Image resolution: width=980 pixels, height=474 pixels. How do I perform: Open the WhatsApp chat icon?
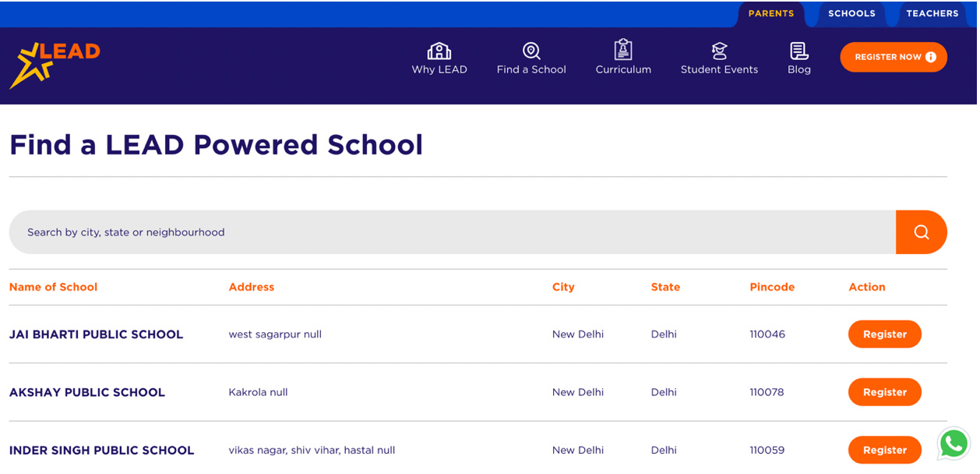(954, 444)
